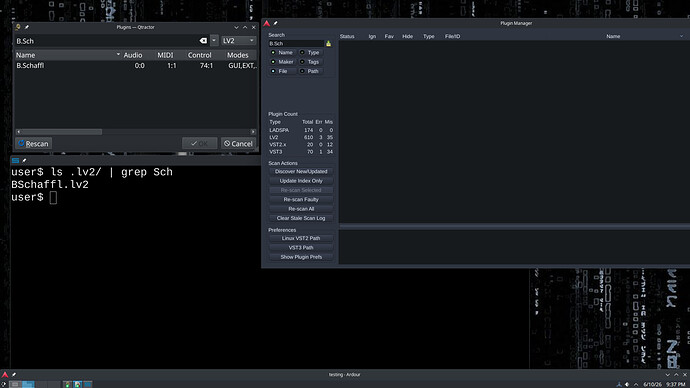Click Update Index Only button
The image size is (690, 388).
click(x=301, y=181)
